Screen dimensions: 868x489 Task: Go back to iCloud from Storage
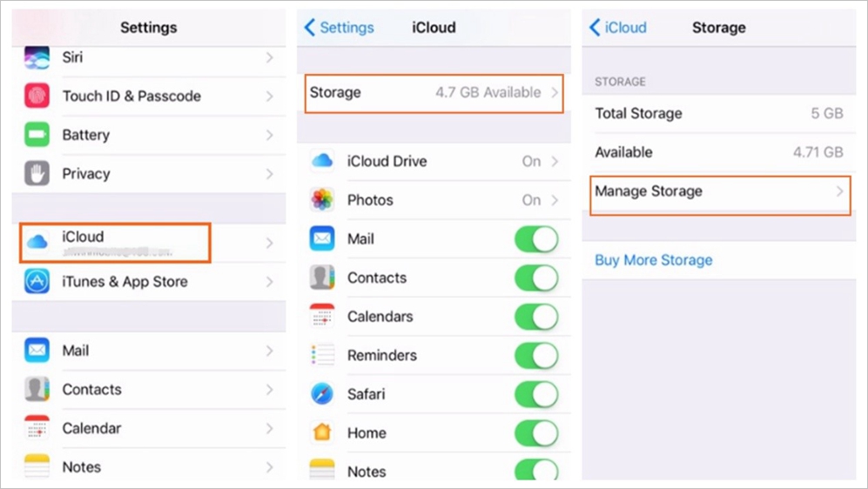618,27
